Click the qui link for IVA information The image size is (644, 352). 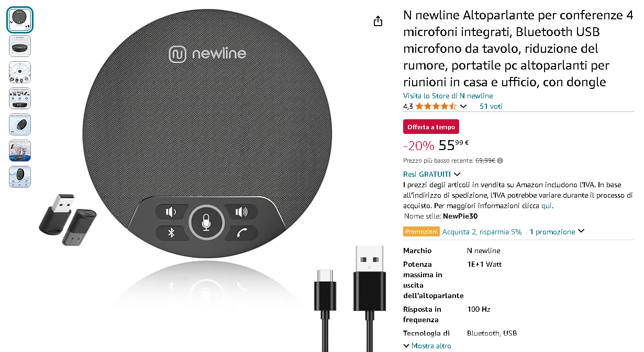[x=546, y=206]
